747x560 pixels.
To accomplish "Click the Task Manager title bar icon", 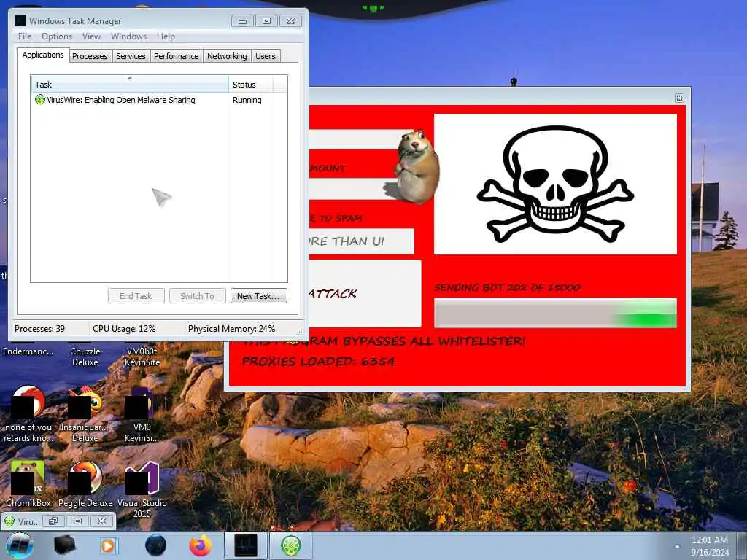I will tap(20, 20).
